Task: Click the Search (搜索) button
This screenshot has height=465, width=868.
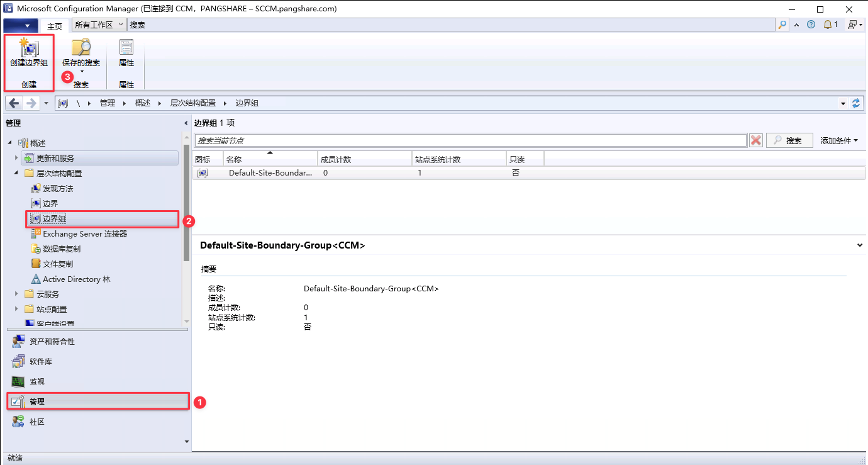Action: point(789,140)
